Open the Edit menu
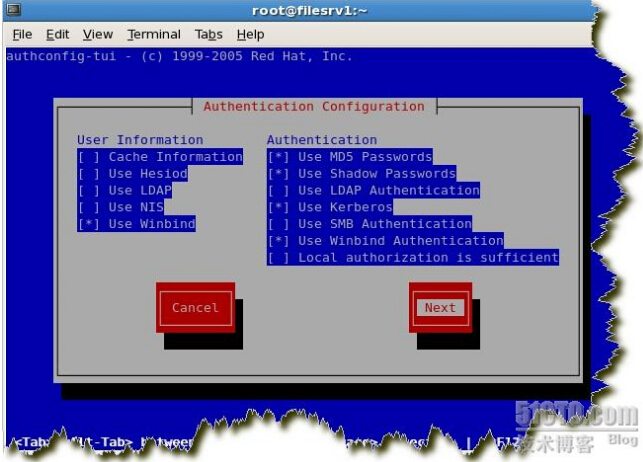The image size is (643, 462). (57, 34)
